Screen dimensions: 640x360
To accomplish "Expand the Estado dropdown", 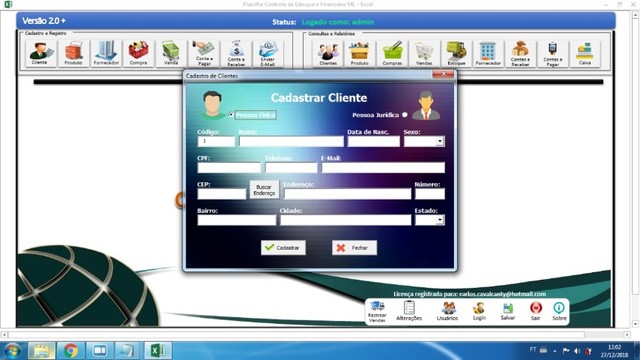I will tap(440, 220).
